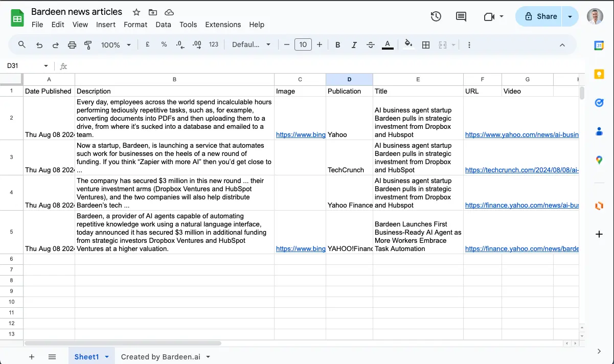
Task: Open the File menu
Action: 37,25
